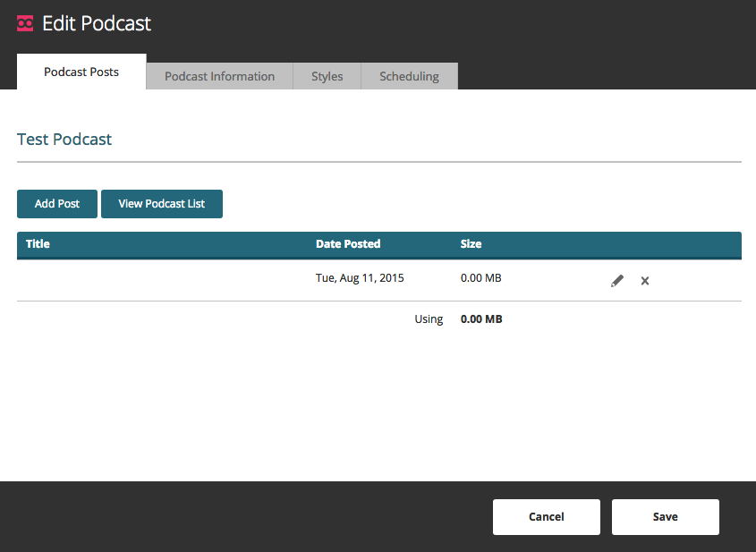Go to the Styles tab
Screen dimensions: 756x552
point(327,76)
